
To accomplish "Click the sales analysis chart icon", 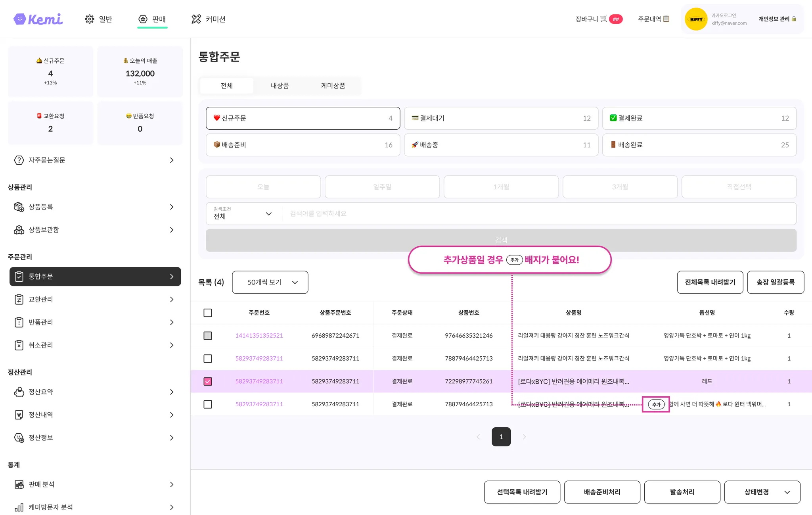I will click(x=19, y=484).
